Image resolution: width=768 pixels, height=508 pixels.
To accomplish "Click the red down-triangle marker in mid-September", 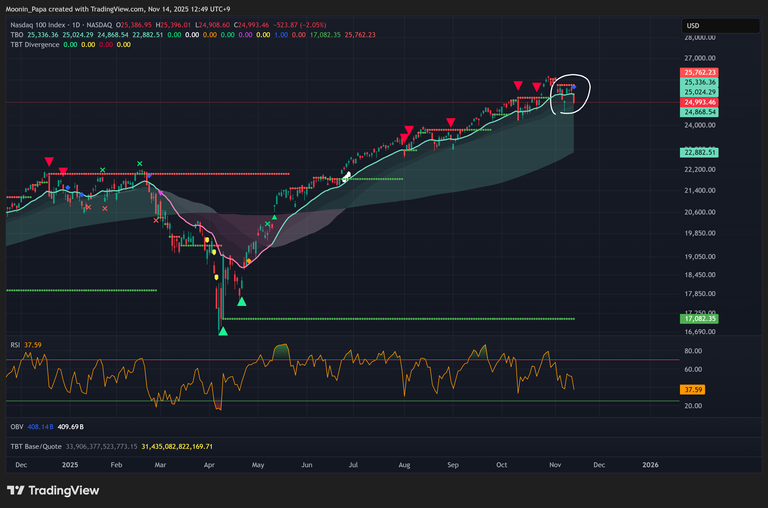I will (x=451, y=123).
